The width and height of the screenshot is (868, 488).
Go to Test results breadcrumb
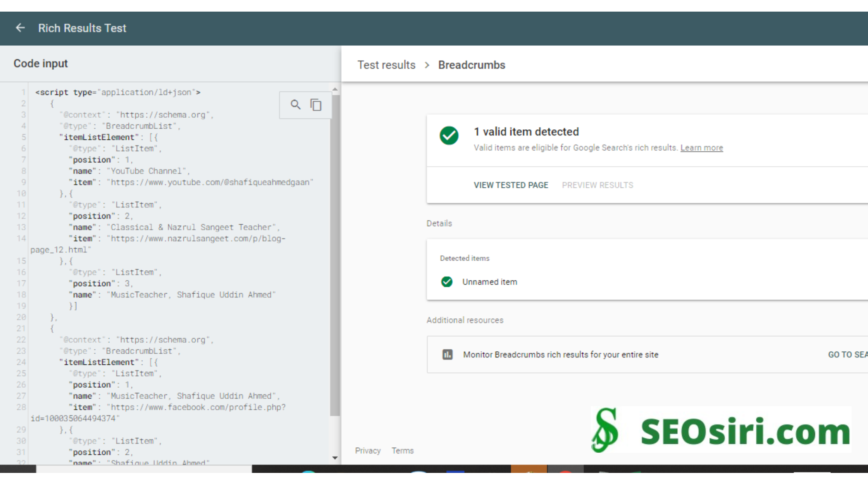tap(386, 65)
